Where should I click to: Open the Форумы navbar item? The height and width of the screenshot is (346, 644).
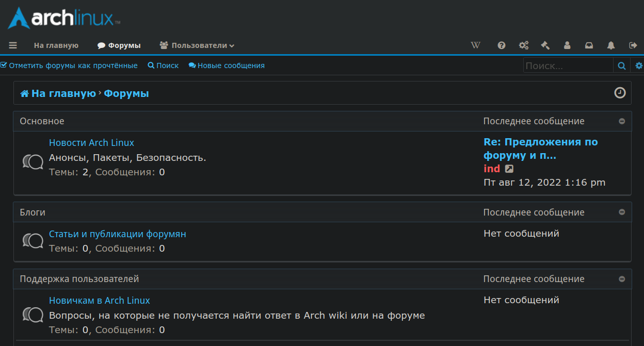pos(119,45)
